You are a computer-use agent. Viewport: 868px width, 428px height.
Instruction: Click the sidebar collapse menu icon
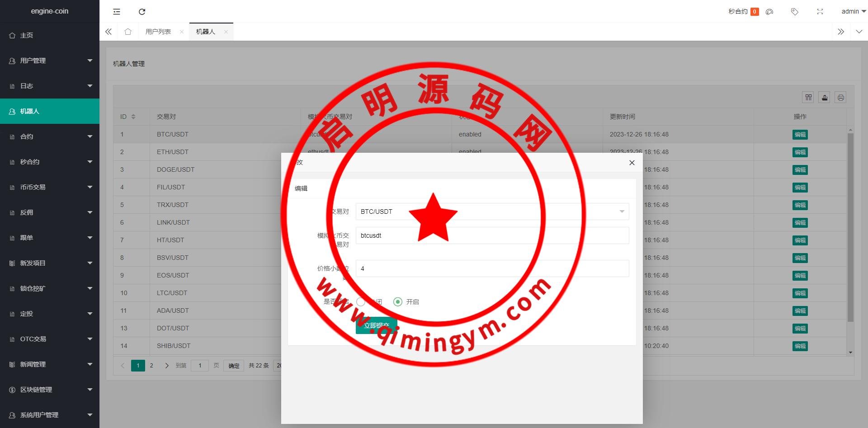117,12
